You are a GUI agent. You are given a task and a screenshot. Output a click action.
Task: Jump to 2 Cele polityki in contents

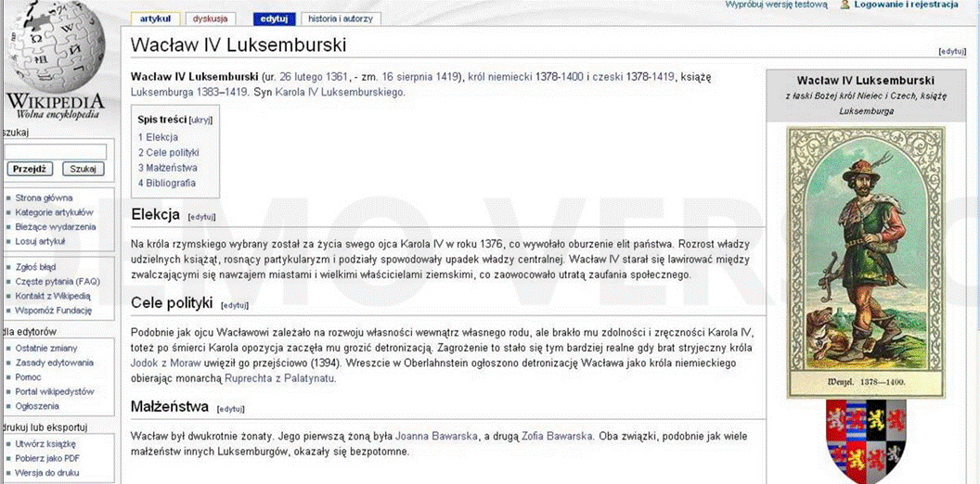click(x=169, y=152)
